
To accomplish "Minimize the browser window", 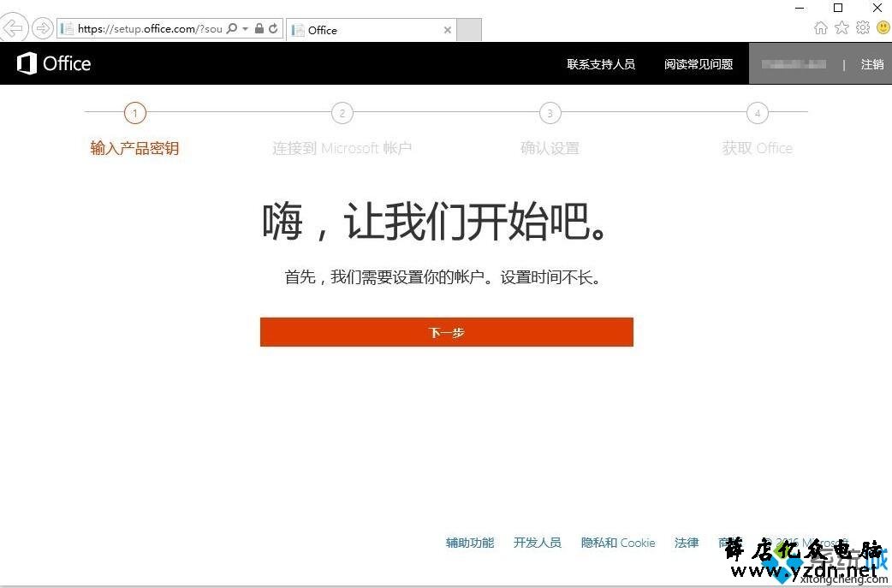I will pos(800,8).
